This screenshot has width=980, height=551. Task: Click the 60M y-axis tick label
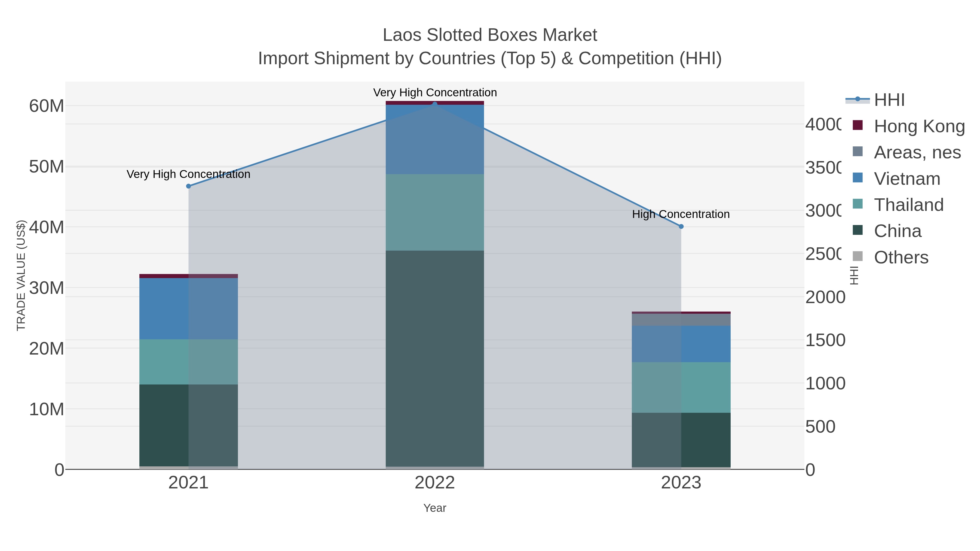click(47, 106)
